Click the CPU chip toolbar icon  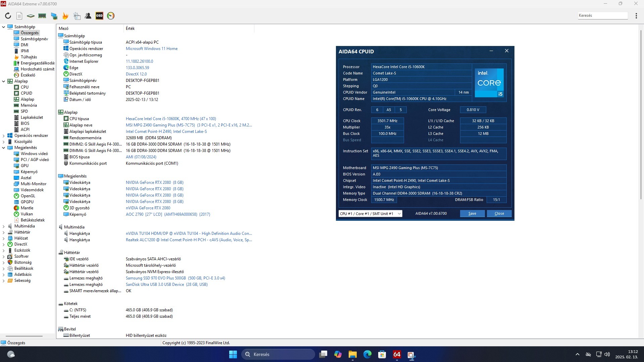click(x=31, y=16)
